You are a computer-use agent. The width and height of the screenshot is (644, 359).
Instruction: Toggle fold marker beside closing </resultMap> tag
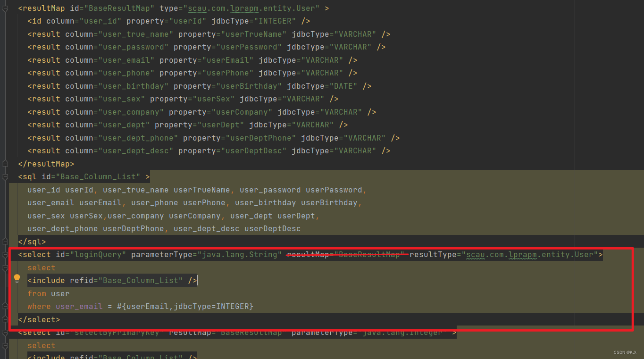click(x=5, y=164)
